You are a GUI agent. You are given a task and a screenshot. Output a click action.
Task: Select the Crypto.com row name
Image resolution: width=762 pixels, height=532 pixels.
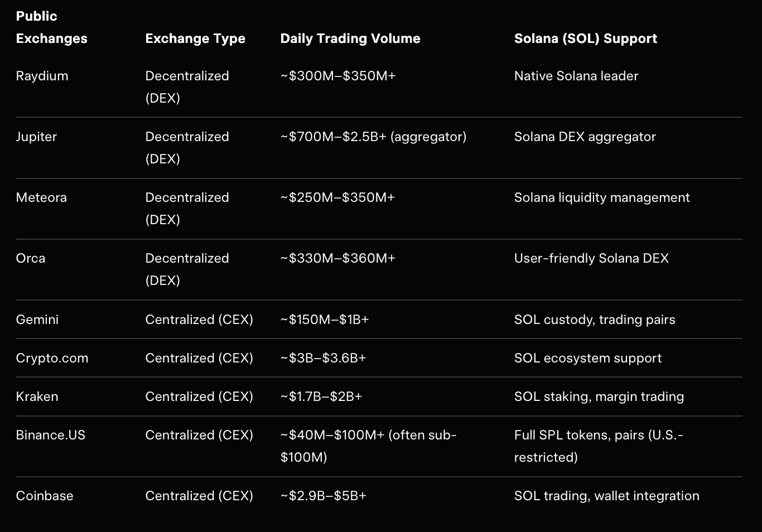[52, 358]
